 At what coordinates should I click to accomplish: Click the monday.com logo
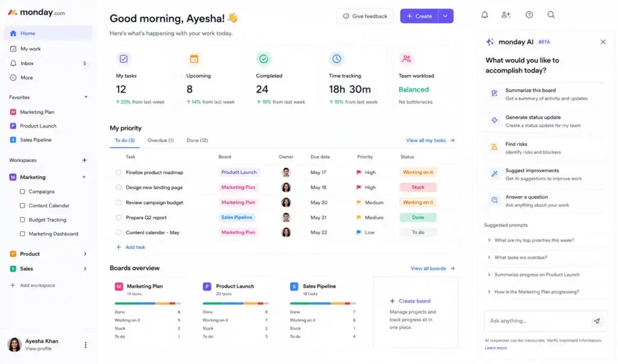point(36,12)
